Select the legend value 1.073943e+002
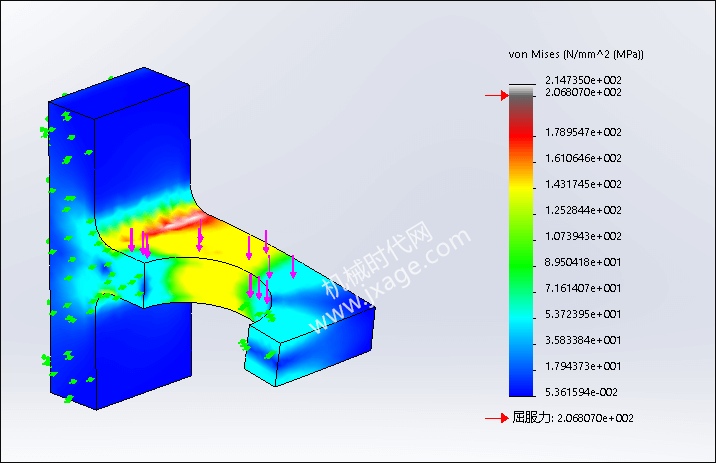The image size is (716, 463). click(583, 237)
